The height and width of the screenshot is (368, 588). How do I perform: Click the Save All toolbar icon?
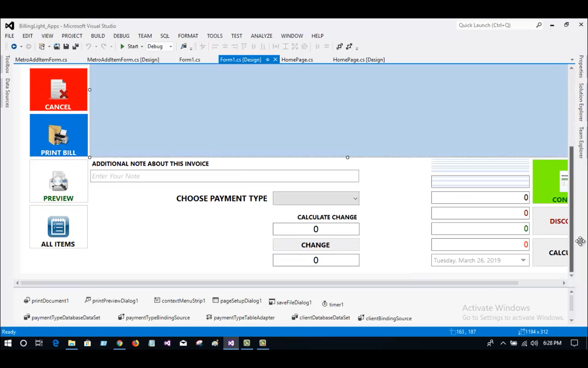click(75, 46)
